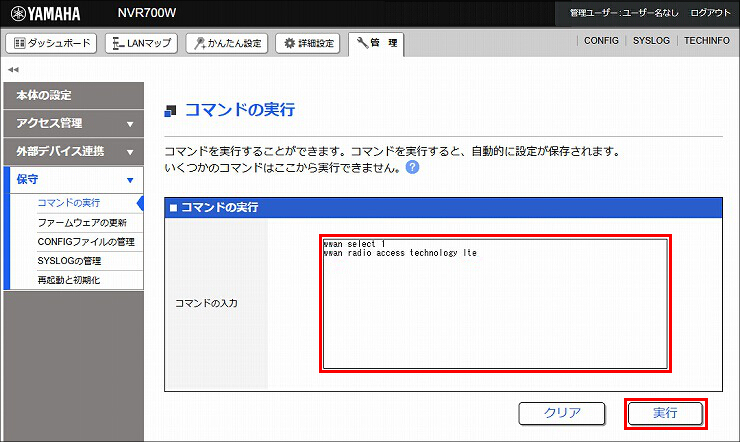Click inside the command input textarea
740x442 pixels.
point(495,304)
